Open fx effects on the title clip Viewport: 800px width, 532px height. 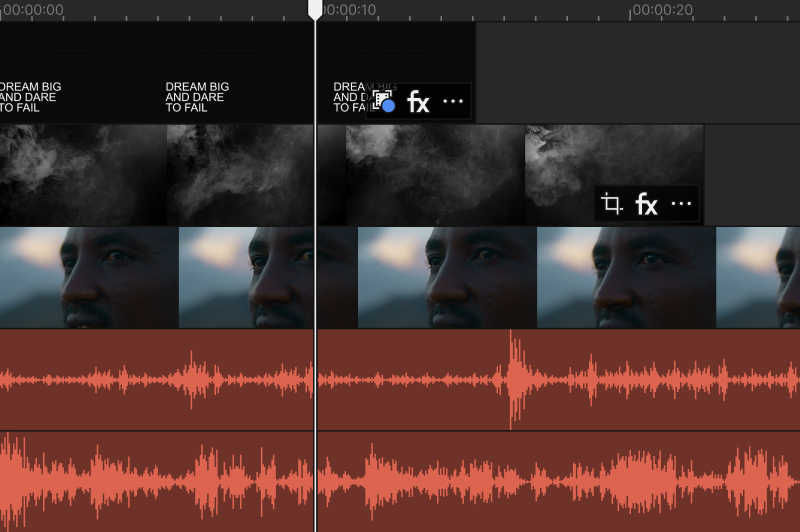click(x=418, y=102)
